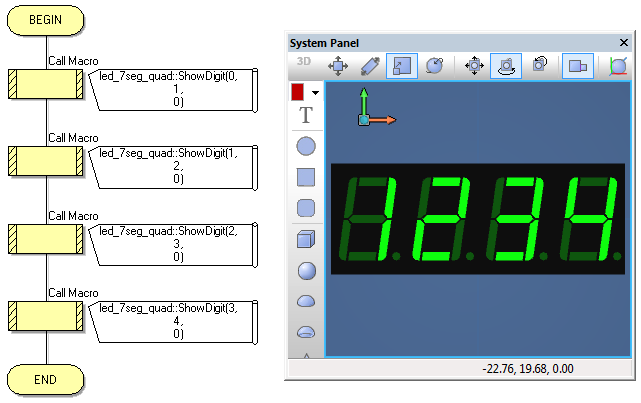Click the led_7seg_quad::ShowDigit(1, annotation text
This screenshot has width=641, height=403.
pos(168,153)
